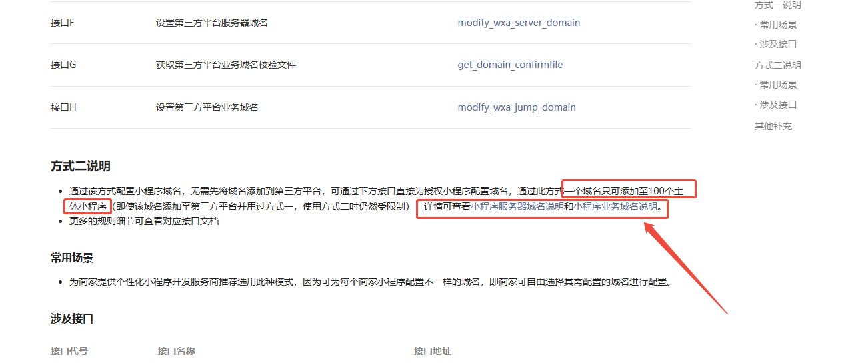Select the 接口F table cell

(x=63, y=23)
